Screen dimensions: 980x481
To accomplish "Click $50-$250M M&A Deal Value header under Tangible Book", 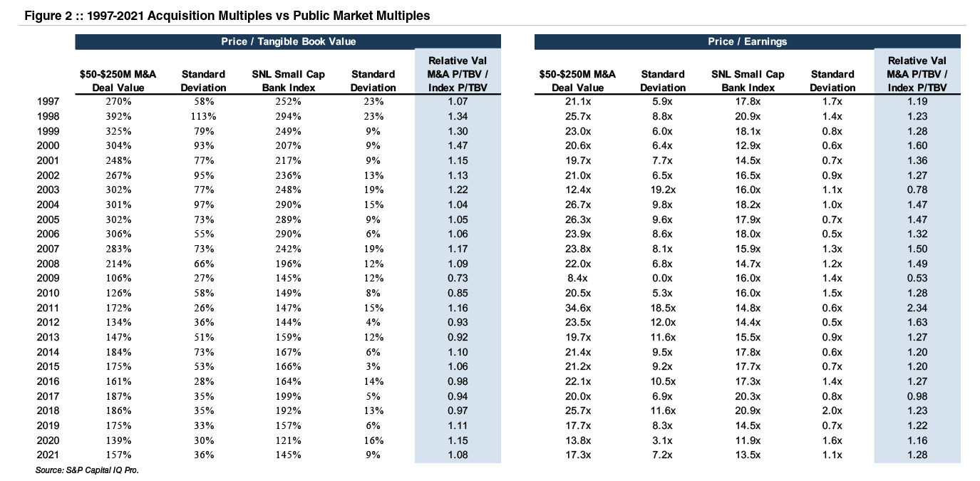I will point(118,81).
